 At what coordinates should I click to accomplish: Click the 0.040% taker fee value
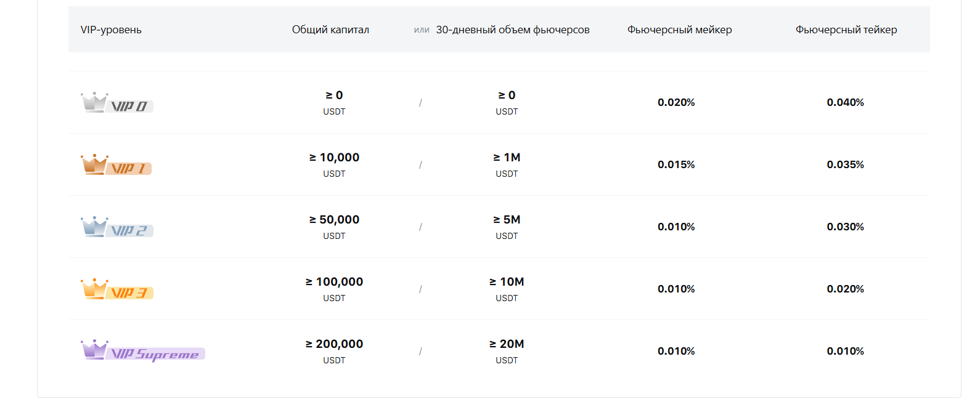846,102
